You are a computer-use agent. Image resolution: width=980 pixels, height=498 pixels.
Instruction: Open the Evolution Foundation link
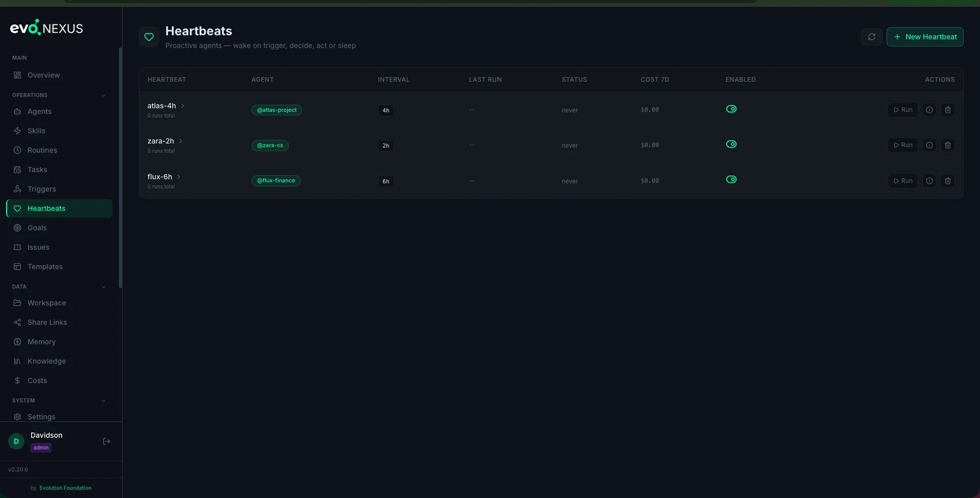(x=65, y=488)
